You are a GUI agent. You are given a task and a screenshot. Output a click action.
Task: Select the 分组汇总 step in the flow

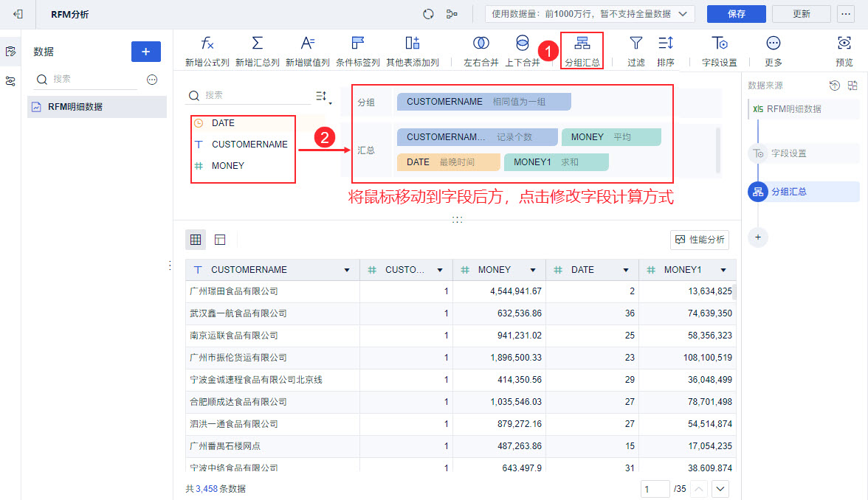[x=804, y=192]
